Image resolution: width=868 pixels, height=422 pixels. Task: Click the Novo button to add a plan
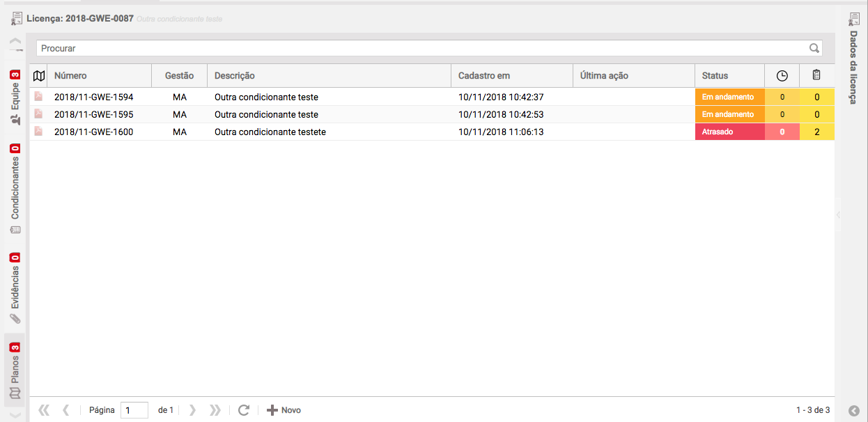(284, 410)
